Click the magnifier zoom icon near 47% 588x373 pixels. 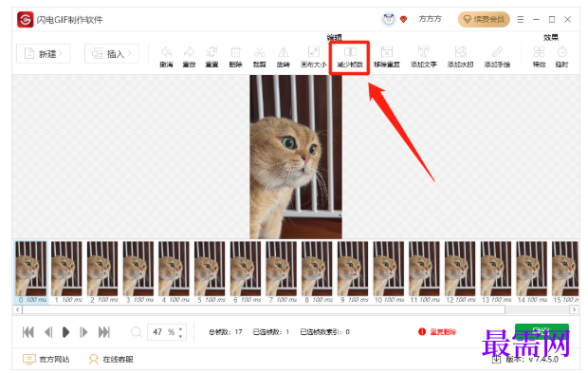pos(137,332)
